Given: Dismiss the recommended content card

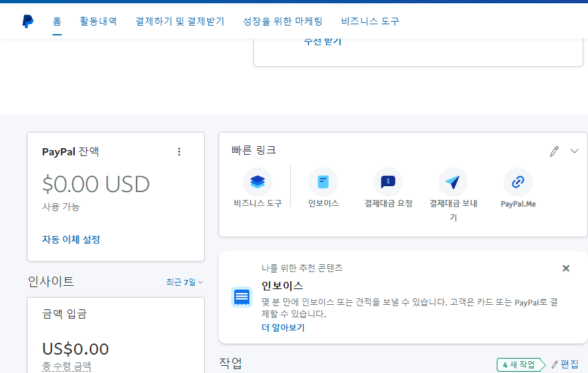Looking at the screenshot, I should point(566,268).
